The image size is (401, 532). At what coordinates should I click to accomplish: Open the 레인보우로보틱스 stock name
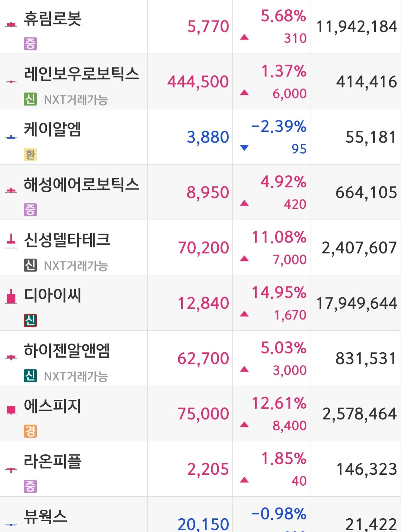[x=81, y=74]
